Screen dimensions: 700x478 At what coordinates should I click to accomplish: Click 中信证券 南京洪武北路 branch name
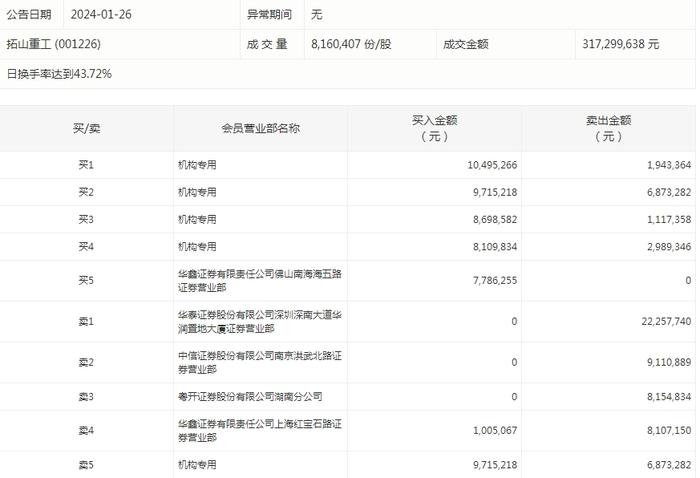tap(260, 362)
